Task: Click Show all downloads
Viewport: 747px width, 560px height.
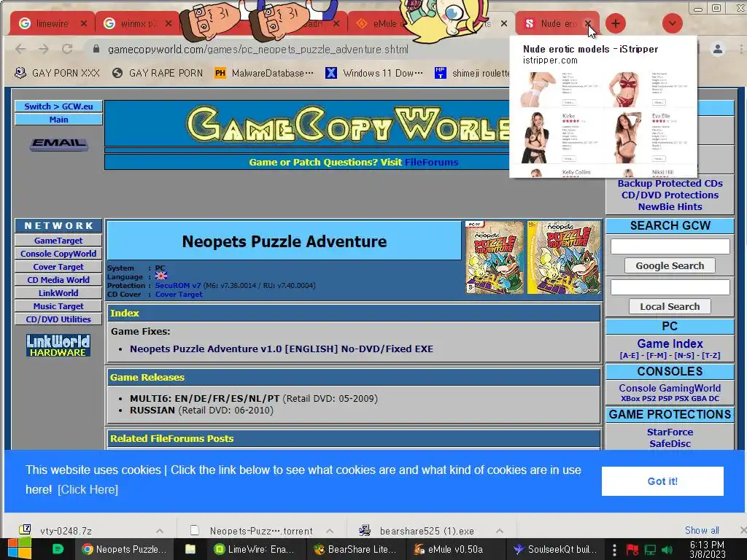Action: pyautogui.click(x=702, y=530)
